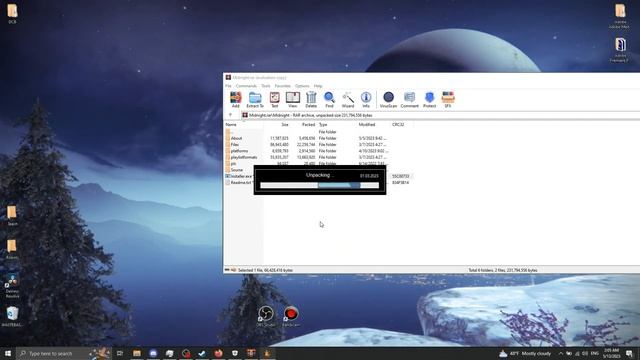Open the Favorites menu
The width and height of the screenshot is (640, 360).
coord(282,86)
